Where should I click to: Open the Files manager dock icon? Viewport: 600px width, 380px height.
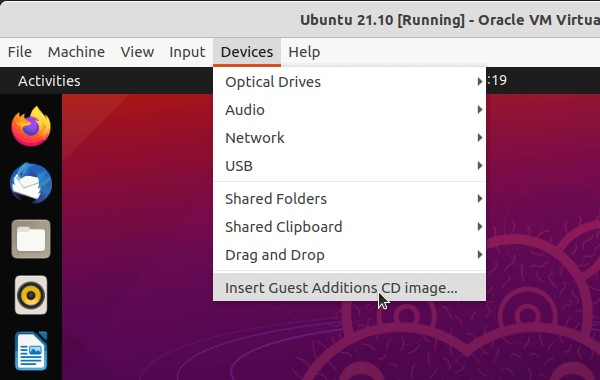[31, 239]
